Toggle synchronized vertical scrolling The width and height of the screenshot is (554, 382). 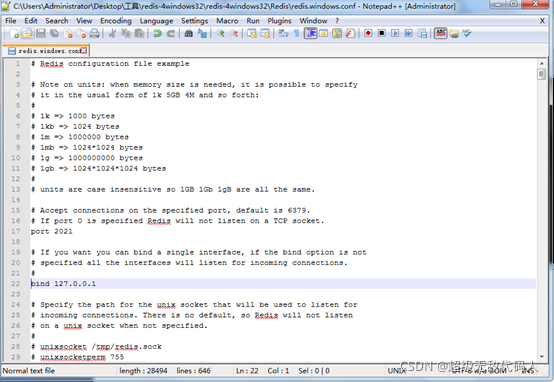(x=252, y=34)
